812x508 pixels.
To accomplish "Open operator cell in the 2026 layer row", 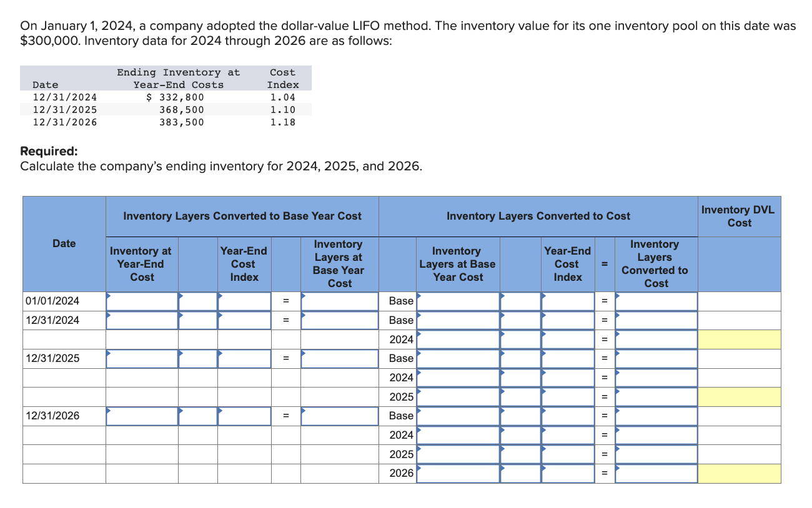I will tap(520, 473).
